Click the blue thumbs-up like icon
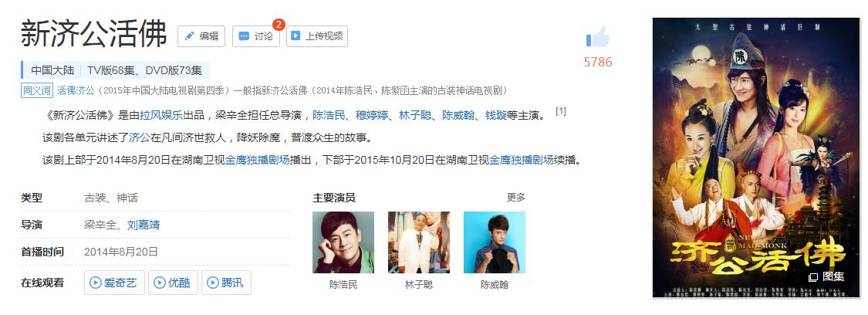Screen dimensions: 868x315 pos(598,37)
